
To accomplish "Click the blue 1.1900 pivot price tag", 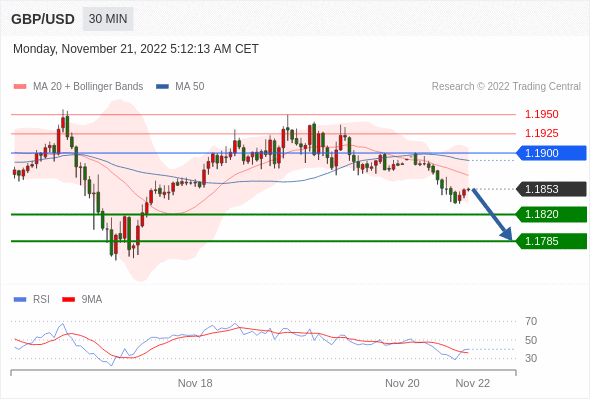I will click(551, 153).
